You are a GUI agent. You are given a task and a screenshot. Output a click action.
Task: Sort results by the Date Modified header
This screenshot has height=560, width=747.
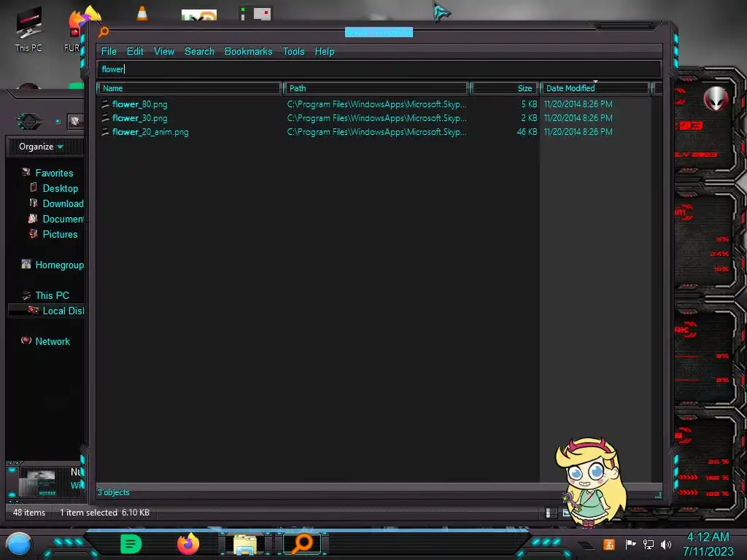(595, 88)
